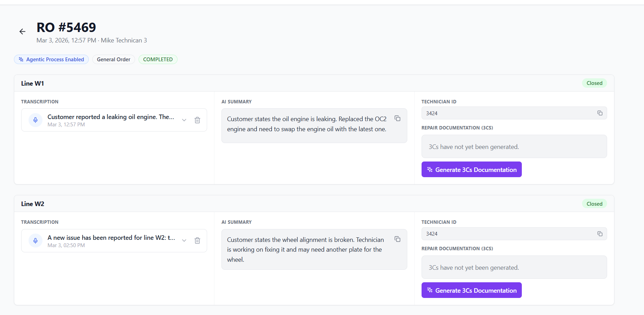This screenshot has width=644, height=315.
Task: Copy the Line W1 technician ID
Action: click(x=600, y=113)
